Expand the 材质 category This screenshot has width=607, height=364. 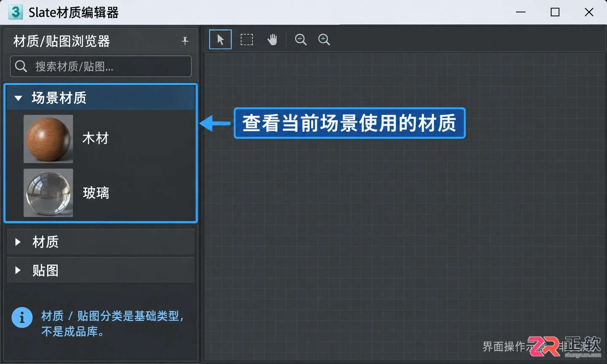pos(18,242)
